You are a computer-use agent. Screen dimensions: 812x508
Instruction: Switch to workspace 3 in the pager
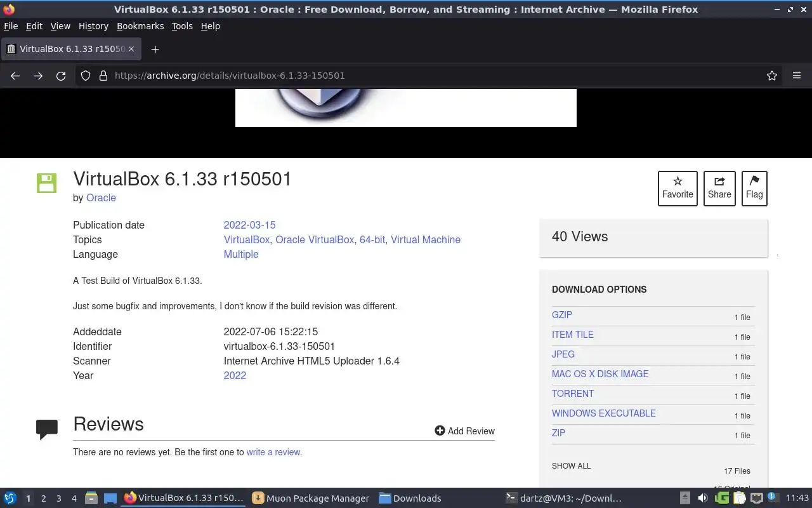[58, 498]
